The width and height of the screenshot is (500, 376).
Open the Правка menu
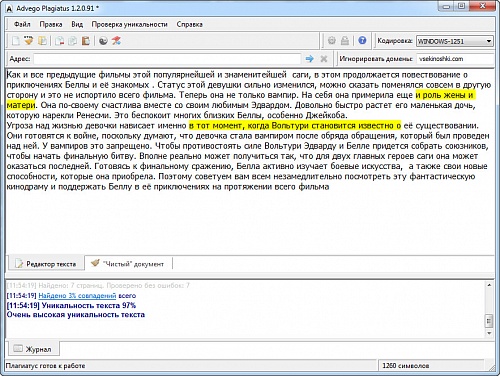pos(51,24)
